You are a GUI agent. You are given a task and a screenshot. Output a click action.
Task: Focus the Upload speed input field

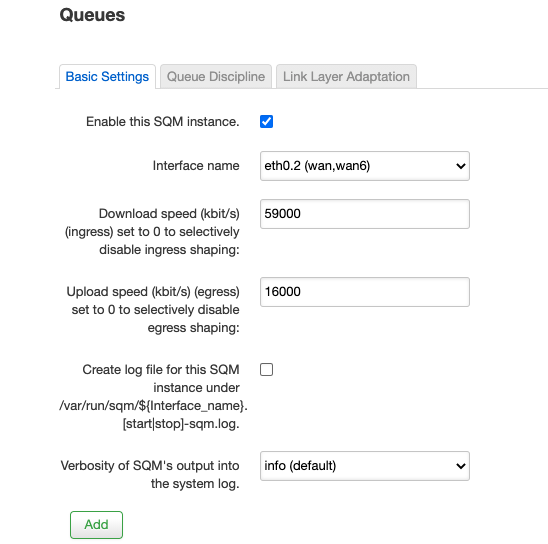[365, 292]
